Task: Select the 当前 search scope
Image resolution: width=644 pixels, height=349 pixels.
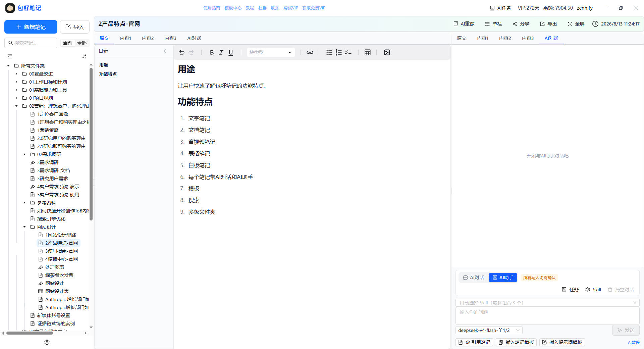Action: [x=68, y=43]
